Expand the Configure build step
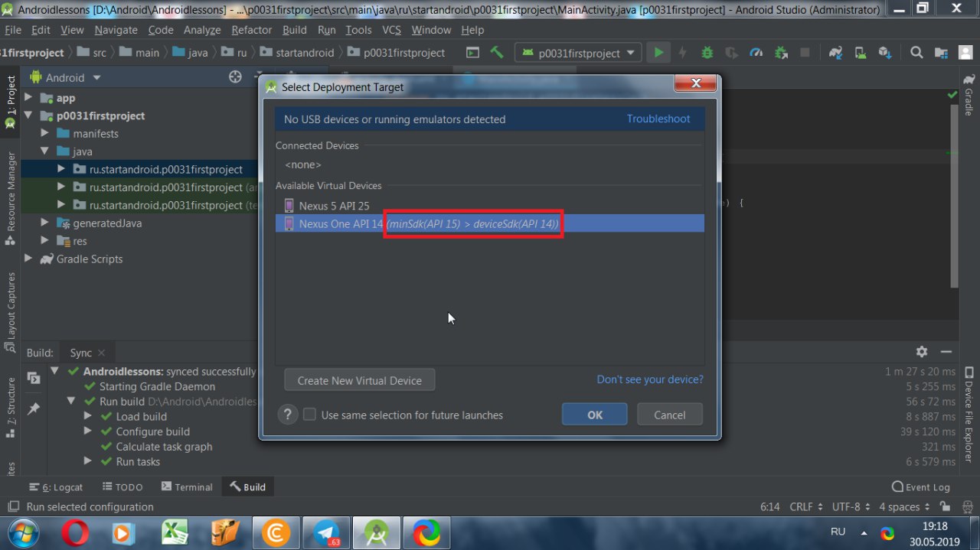 click(x=87, y=431)
